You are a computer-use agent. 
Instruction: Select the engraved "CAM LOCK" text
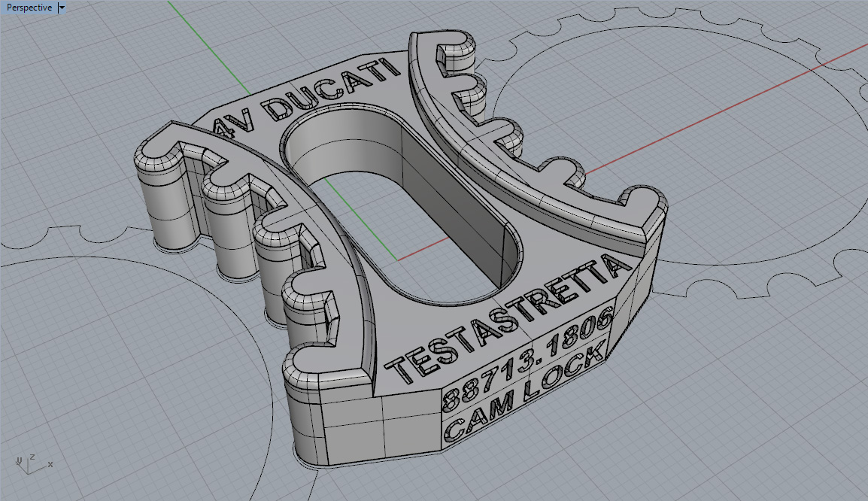pyautogui.click(x=524, y=393)
